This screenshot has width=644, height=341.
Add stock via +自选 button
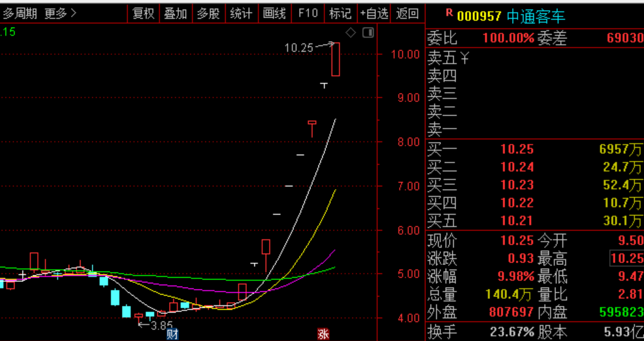click(374, 13)
